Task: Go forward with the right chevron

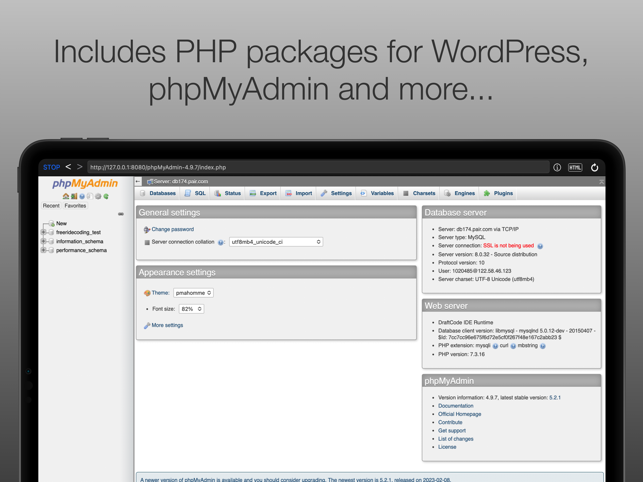Action: pos(80,167)
